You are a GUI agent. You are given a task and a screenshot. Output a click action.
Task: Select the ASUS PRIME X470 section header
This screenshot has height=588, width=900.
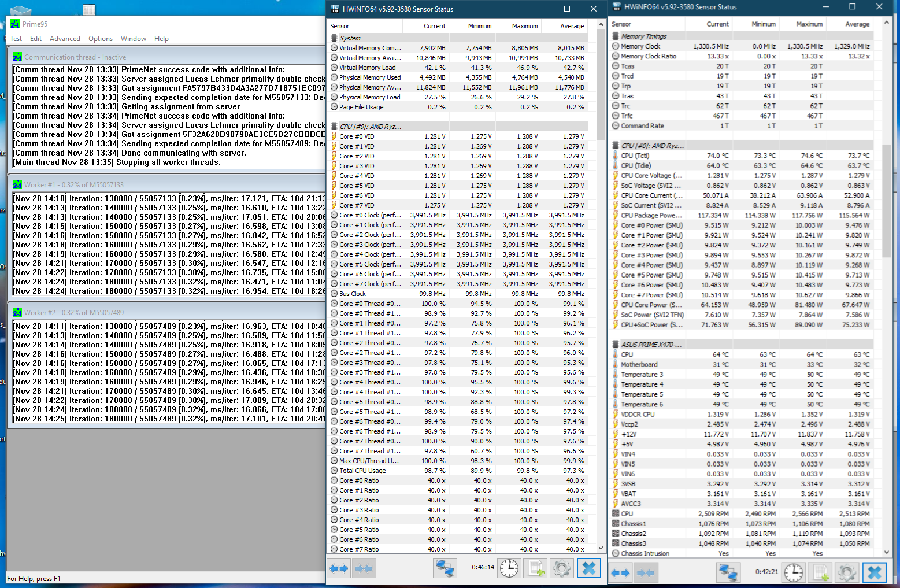(741, 345)
